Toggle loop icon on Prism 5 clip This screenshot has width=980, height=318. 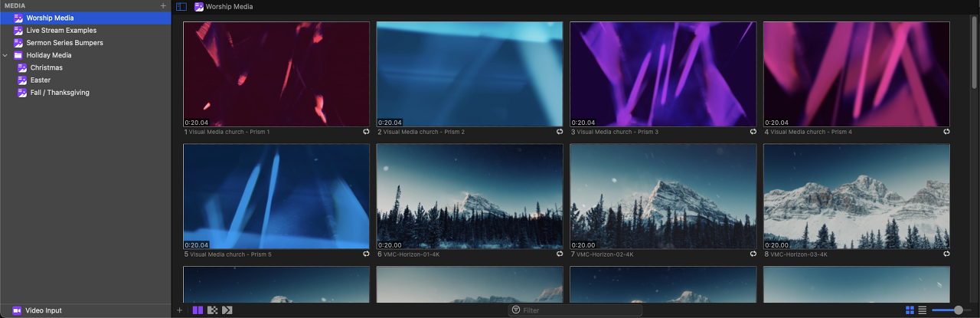(x=367, y=254)
